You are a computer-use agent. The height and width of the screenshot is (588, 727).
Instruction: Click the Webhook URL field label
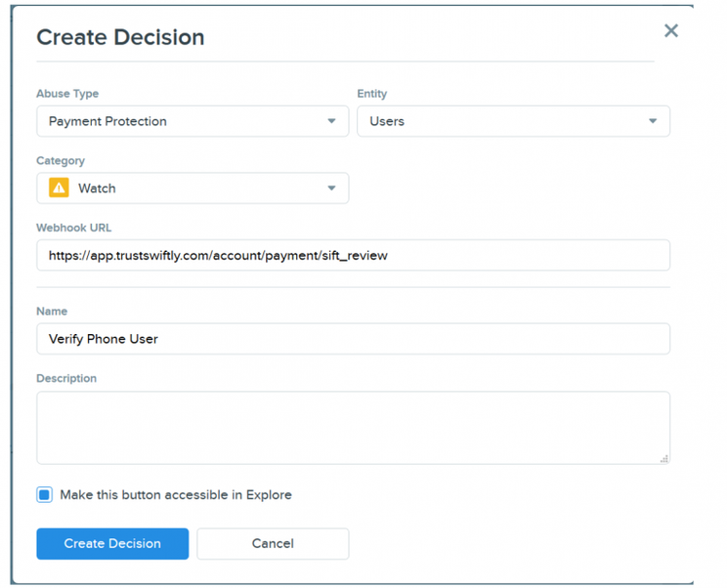tap(73, 228)
